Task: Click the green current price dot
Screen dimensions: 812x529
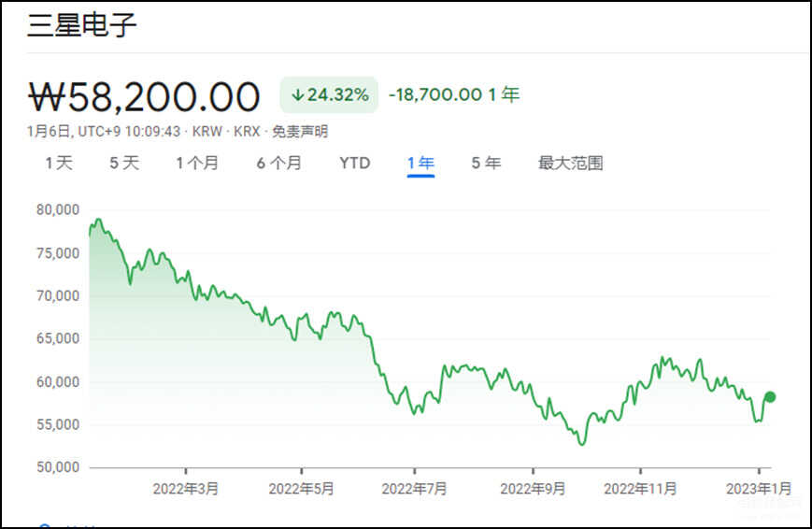Action: [770, 397]
